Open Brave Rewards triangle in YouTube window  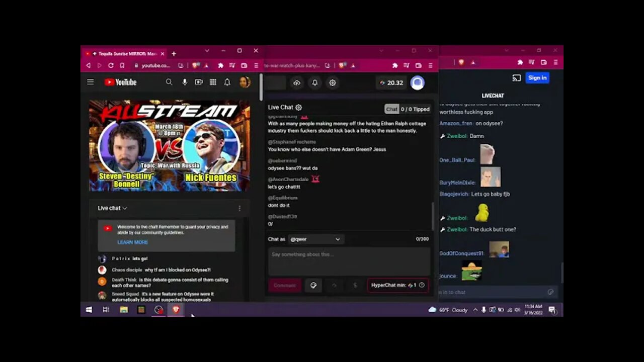[206, 65]
